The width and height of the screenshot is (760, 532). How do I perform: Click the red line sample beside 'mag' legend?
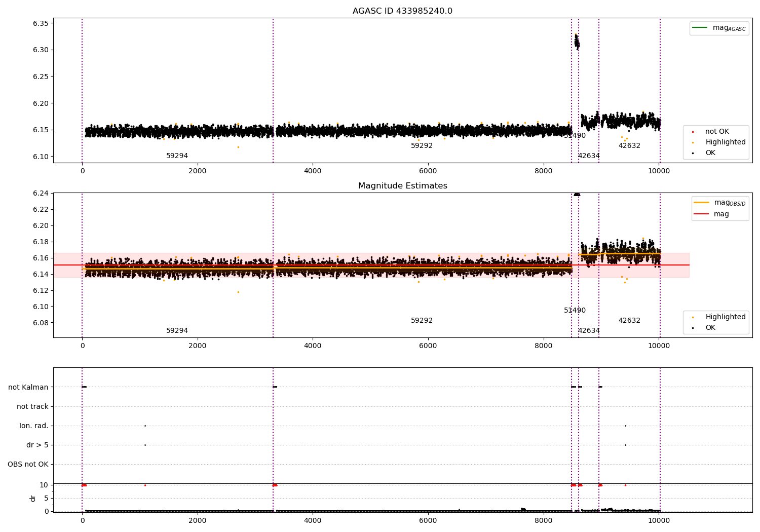(x=701, y=214)
